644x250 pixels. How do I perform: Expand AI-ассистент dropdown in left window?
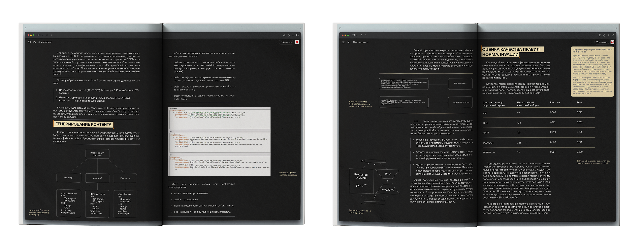coord(46,42)
